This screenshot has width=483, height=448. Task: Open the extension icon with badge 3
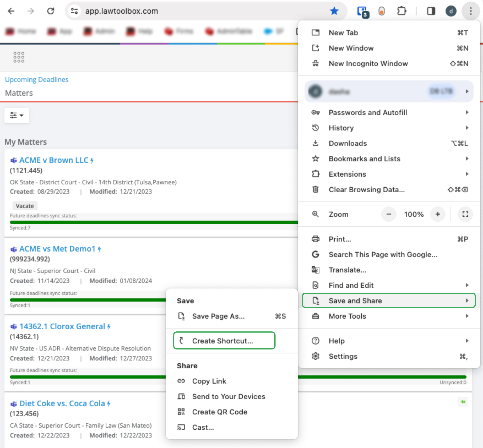click(363, 12)
